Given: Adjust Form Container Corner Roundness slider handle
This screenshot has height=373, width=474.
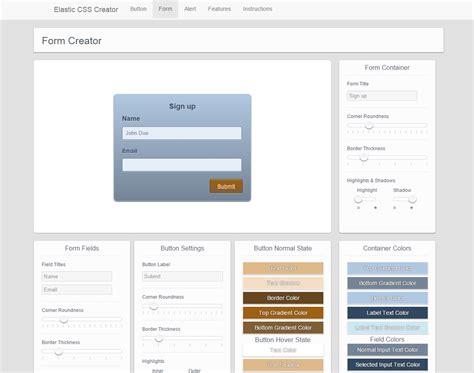Looking at the screenshot, I should click(369, 126).
